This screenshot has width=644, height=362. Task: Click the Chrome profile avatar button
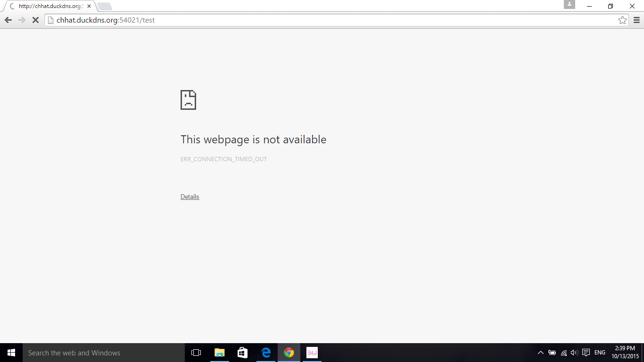570,4
